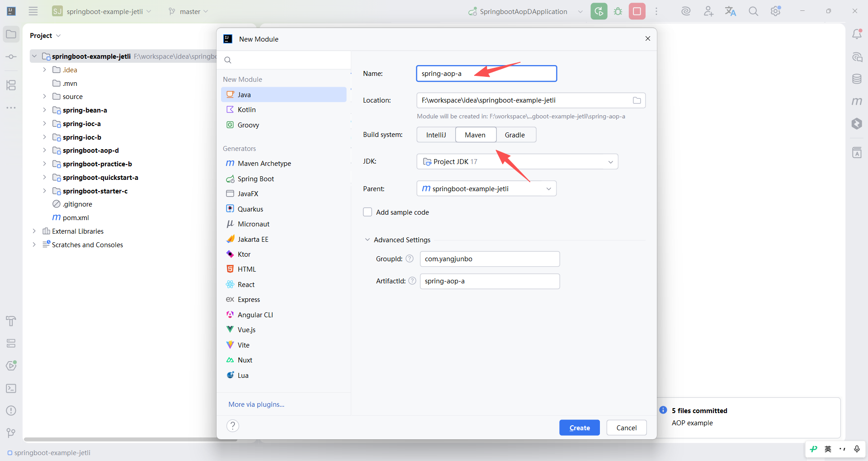Select .gitignore in the project tree
Viewport: 868px width, 461px height.
pos(77,204)
